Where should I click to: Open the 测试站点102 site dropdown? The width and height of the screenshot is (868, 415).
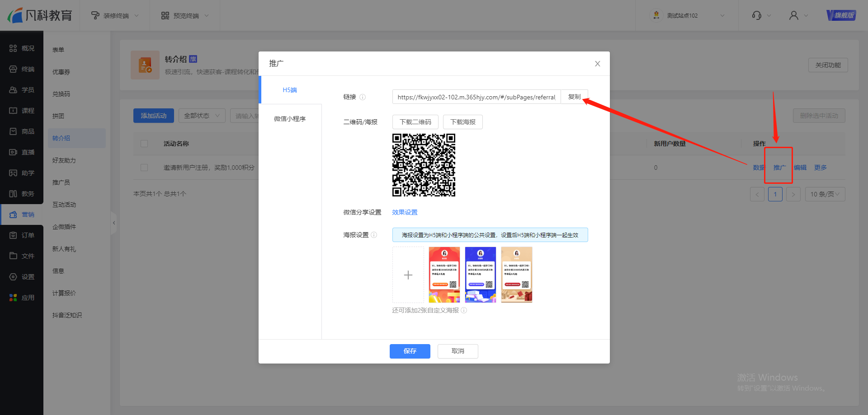(687, 15)
